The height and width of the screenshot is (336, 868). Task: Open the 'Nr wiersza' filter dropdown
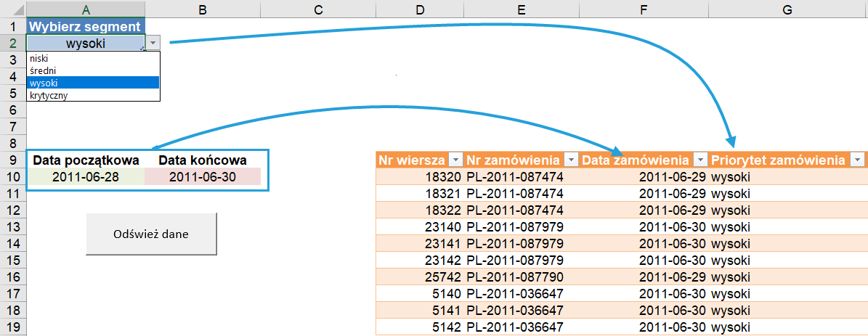coord(455,160)
